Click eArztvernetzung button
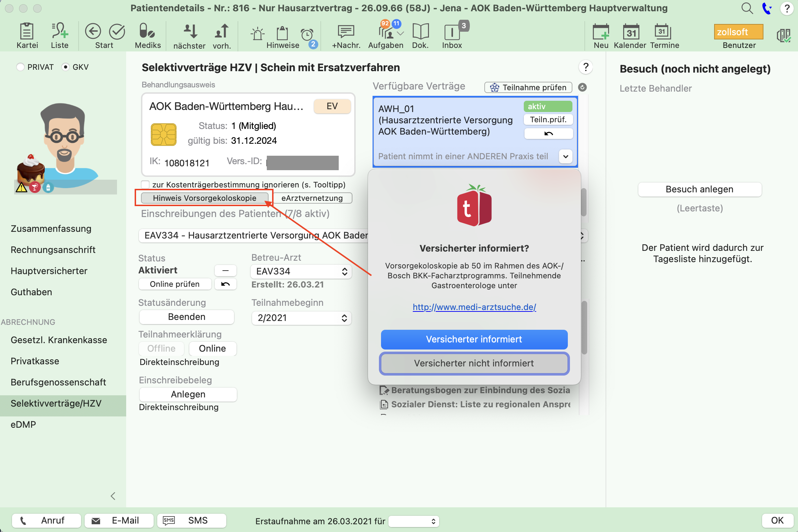 pyautogui.click(x=312, y=198)
